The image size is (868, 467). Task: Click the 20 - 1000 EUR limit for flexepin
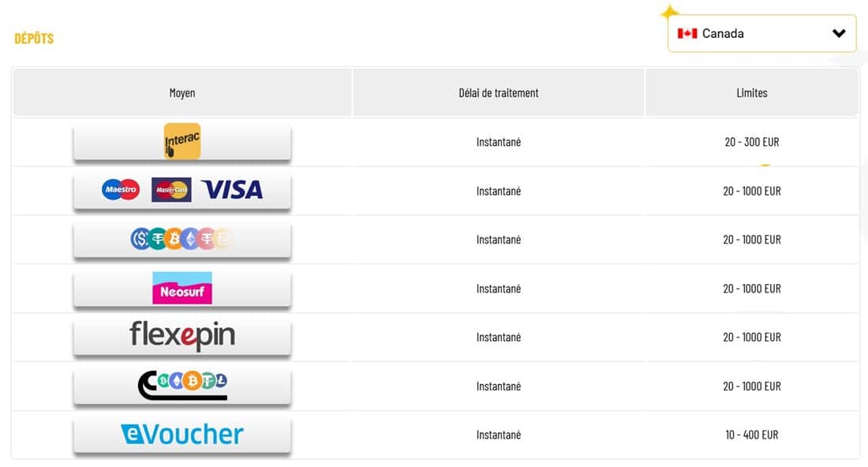[x=752, y=338]
